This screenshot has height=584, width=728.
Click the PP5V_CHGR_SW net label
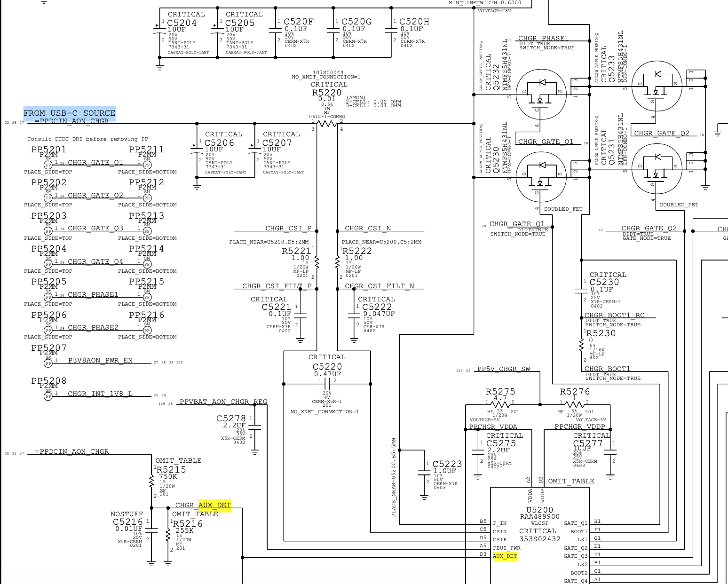[x=504, y=369]
